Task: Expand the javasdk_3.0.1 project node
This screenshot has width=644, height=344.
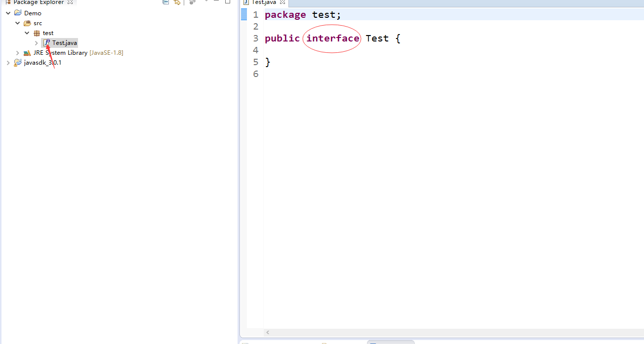Action: click(8, 63)
